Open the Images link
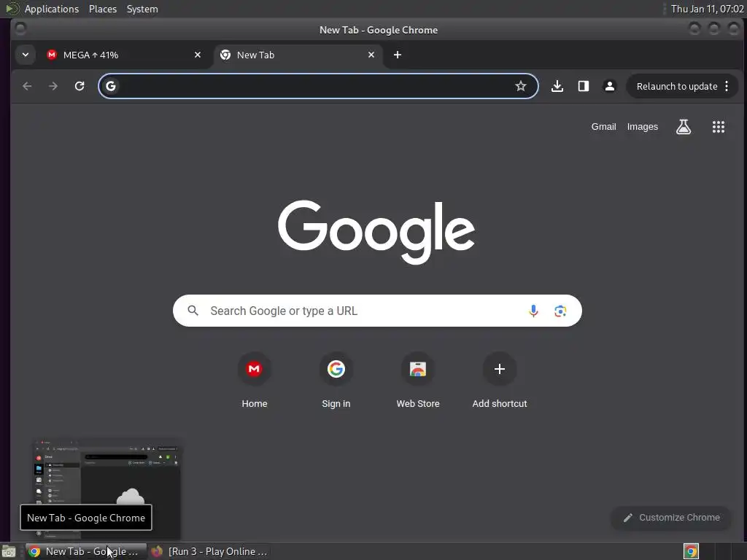 (642, 127)
